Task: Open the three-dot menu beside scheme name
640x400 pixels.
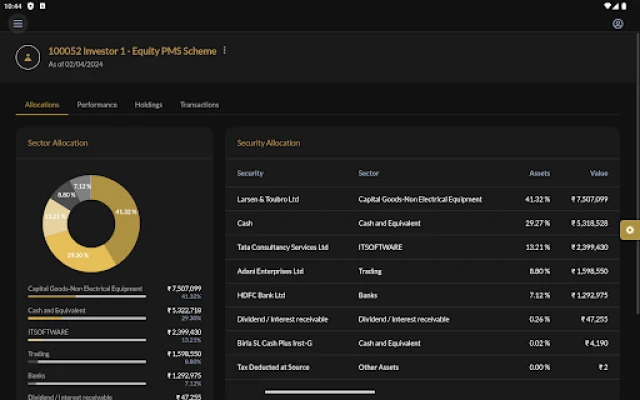Action: pos(224,51)
